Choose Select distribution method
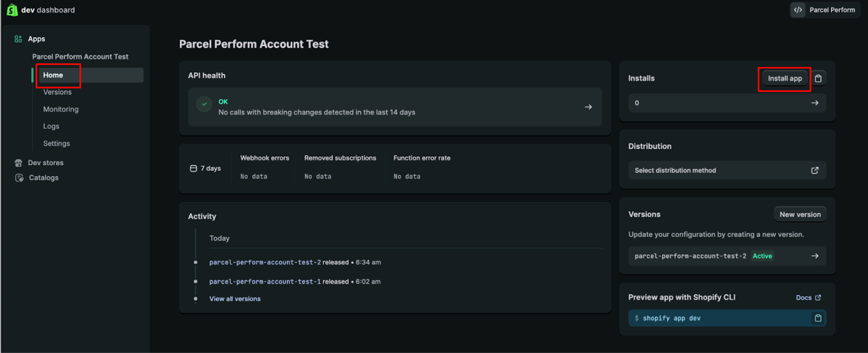 pyautogui.click(x=727, y=171)
